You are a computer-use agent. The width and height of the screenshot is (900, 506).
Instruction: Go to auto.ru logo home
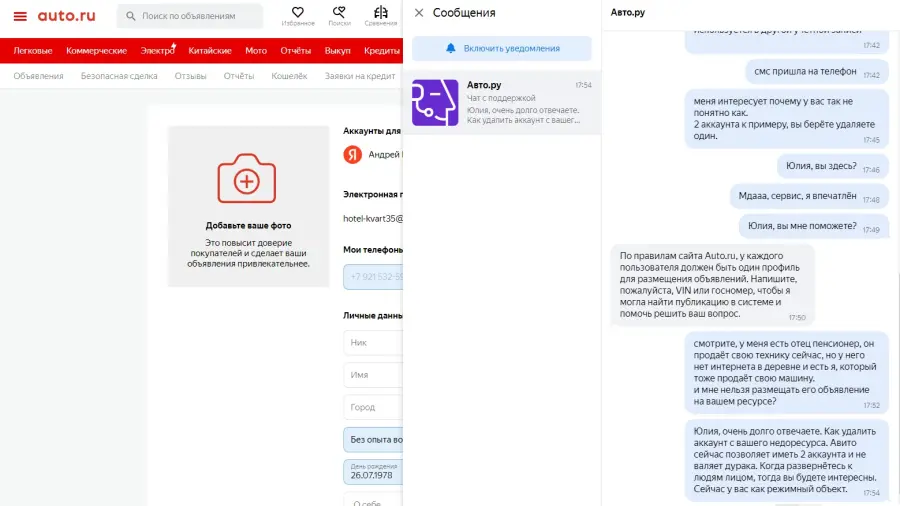[x=67, y=15]
